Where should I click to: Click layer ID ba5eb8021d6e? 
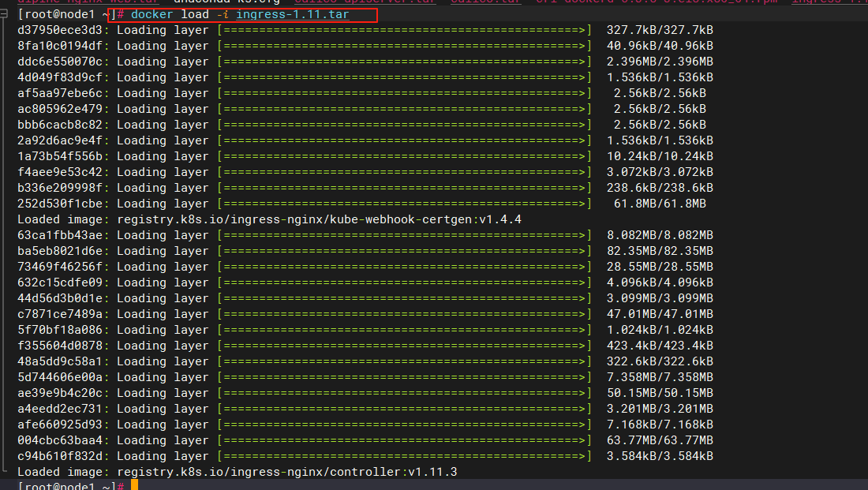pos(60,251)
